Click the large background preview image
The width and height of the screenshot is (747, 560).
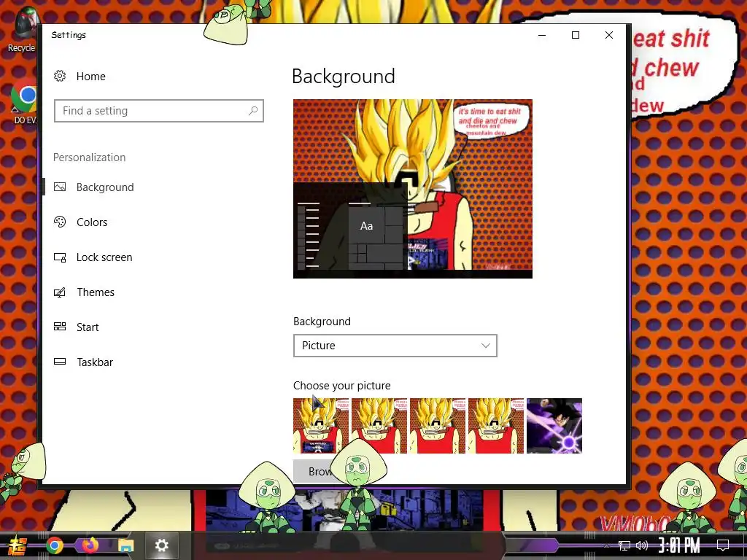click(413, 189)
